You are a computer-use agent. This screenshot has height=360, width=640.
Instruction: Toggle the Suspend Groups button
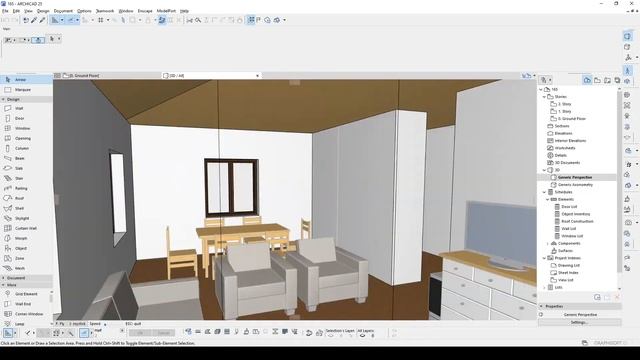coord(162,20)
